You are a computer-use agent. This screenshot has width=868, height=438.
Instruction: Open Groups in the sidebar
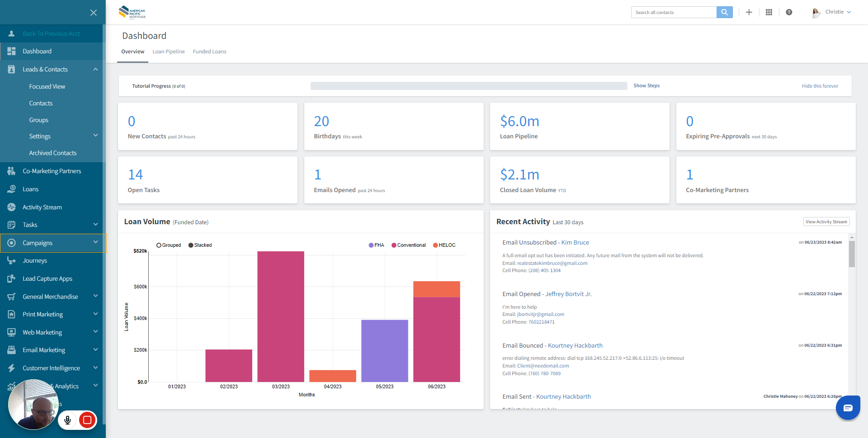[x=38, y=120]
